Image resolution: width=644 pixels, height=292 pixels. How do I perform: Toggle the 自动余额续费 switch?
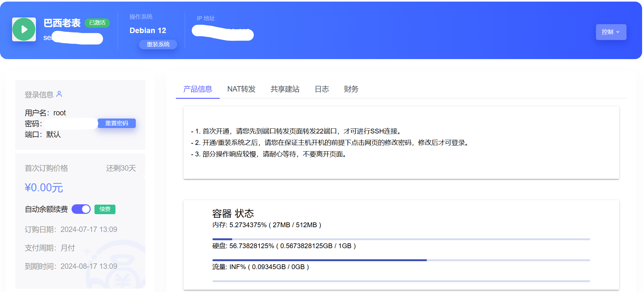point(81,209)
